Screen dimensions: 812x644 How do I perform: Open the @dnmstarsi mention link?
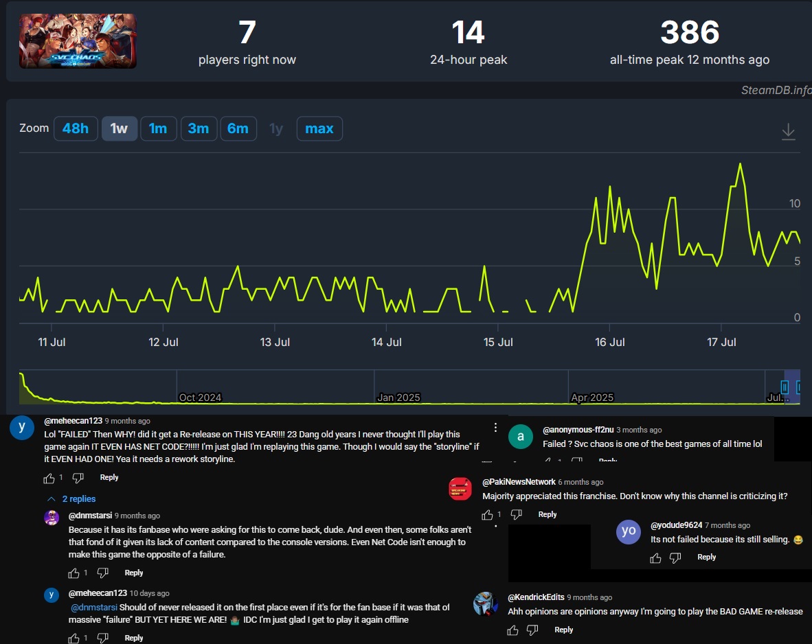pos(93,607)
